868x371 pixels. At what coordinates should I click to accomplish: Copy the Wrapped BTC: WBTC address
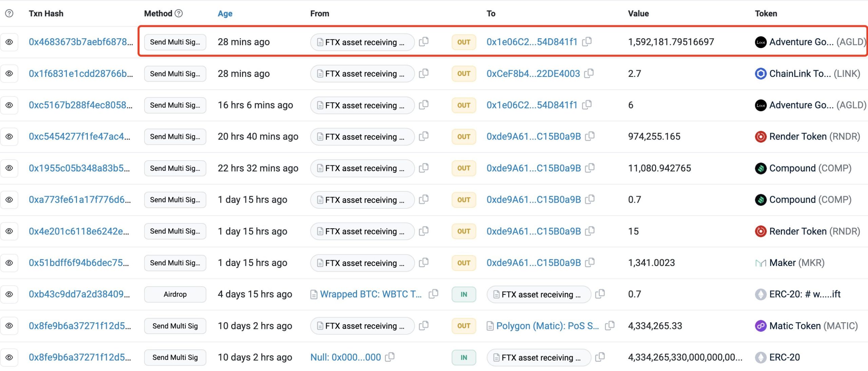tap(433, 294)
